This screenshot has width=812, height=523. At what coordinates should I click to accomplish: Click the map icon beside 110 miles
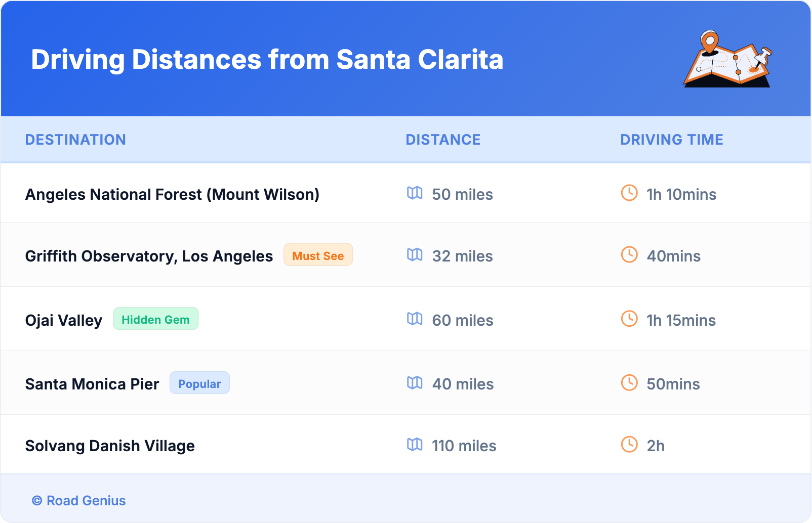(415, 445)
